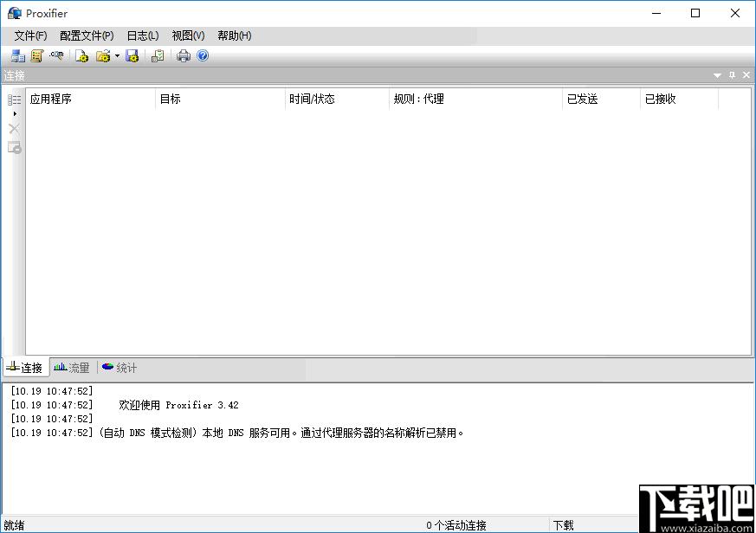Open the 连接 panel dropdown menu arrow

point(717,75)
